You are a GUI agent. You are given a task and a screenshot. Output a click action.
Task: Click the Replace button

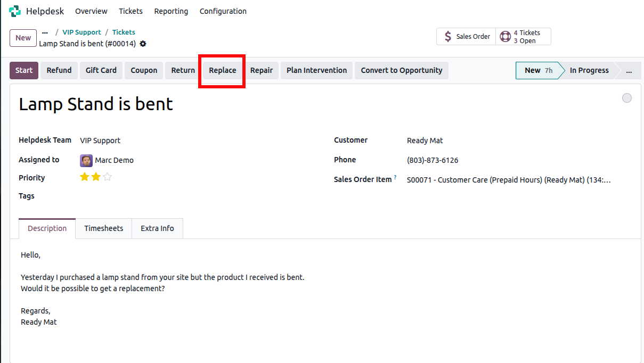coord(222,70)
